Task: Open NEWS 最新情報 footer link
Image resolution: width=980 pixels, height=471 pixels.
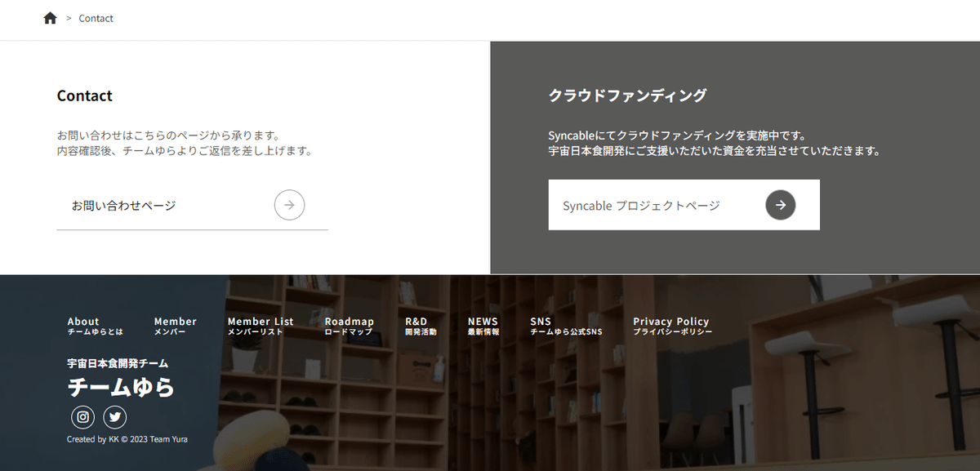Action: [483, 326]
